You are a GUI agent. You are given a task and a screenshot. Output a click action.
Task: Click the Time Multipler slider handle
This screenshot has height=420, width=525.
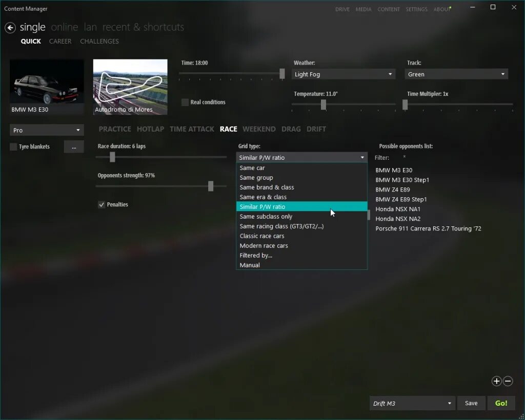pos(405,104)
